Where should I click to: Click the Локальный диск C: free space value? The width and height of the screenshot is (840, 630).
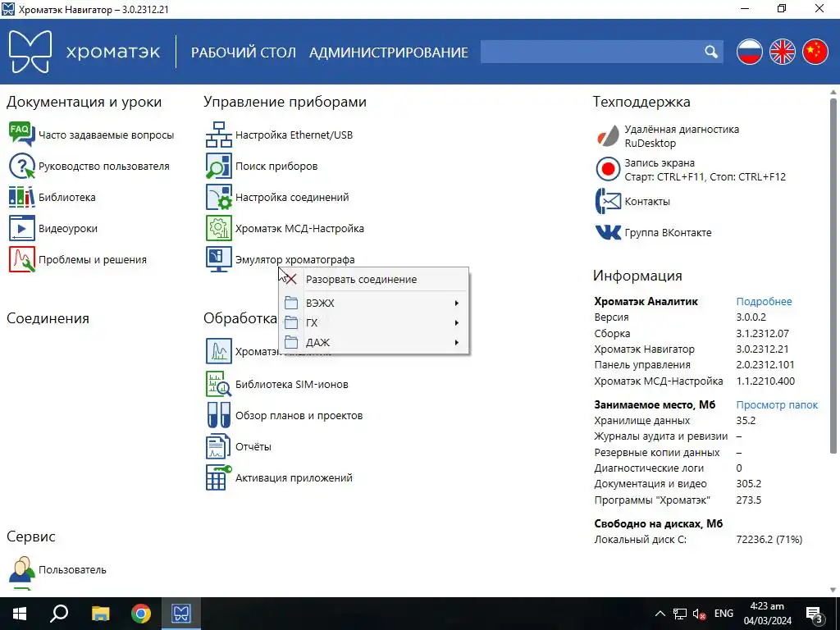(769, 540)
